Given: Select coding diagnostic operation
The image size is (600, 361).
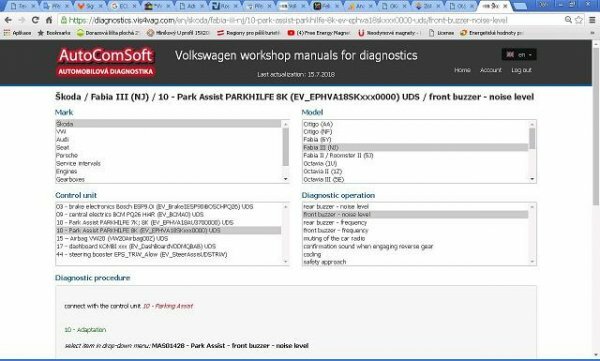Looking at the screenshot, I should click(415, 255).
